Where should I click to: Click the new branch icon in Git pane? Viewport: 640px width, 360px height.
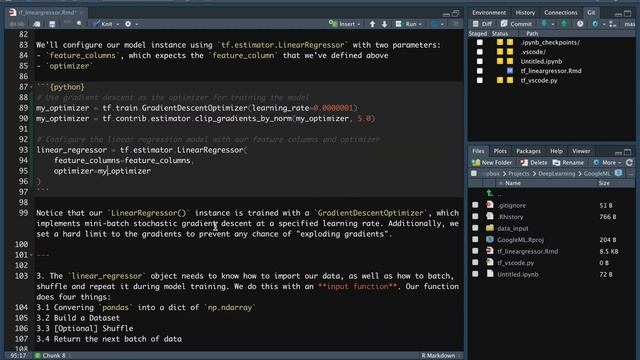(613, 24)
